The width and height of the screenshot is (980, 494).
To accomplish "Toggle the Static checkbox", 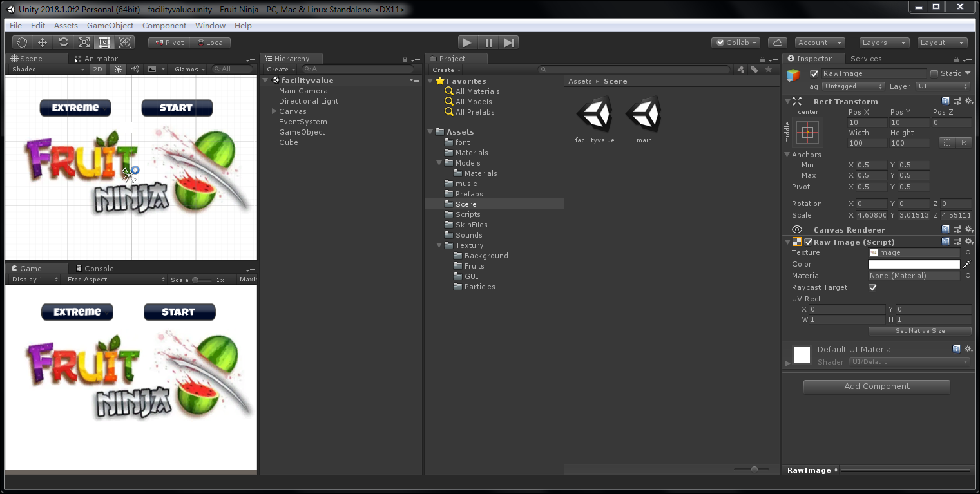I will pyautogui.click(x=934, y=73).
